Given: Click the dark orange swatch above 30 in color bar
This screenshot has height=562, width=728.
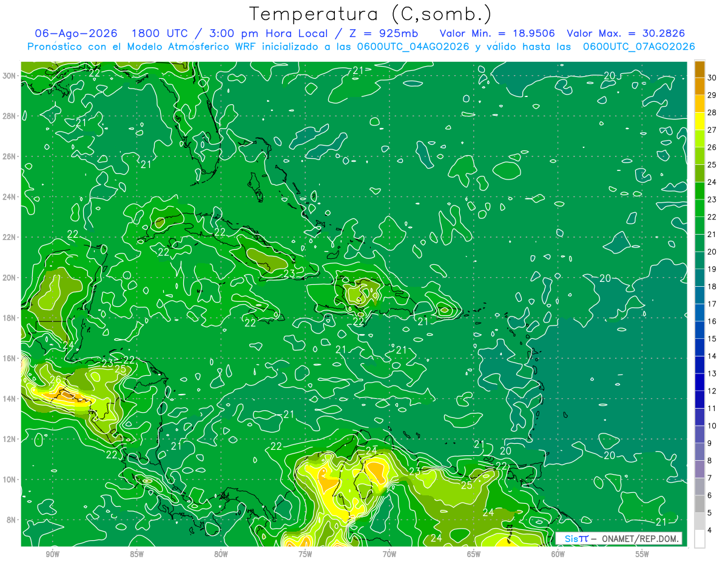Looking at the screenshot, I should point(699,69).
